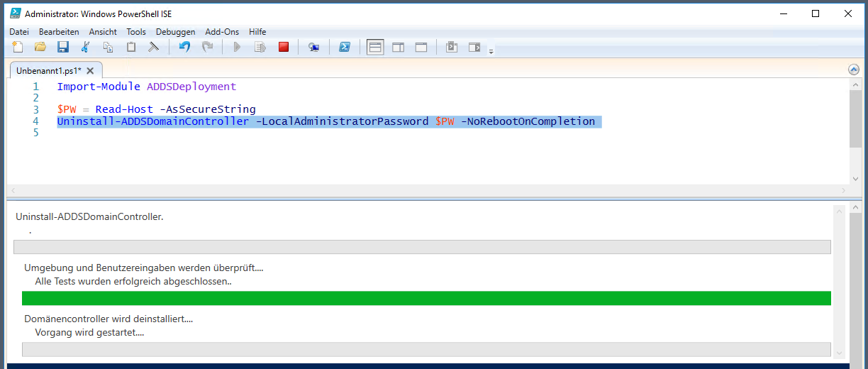Redo the last edit
This screenshot has width=868, height=369.
207,47
